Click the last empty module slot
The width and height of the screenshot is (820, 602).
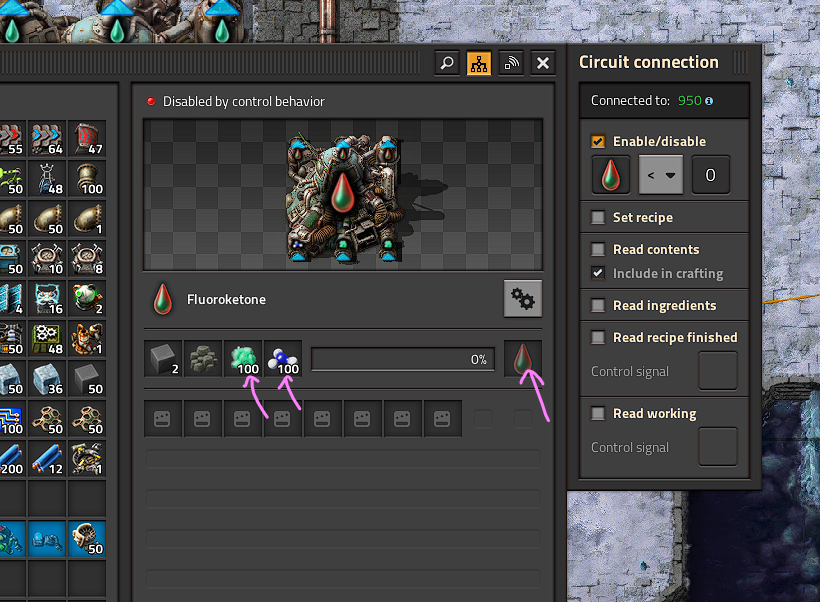(442, 419)
